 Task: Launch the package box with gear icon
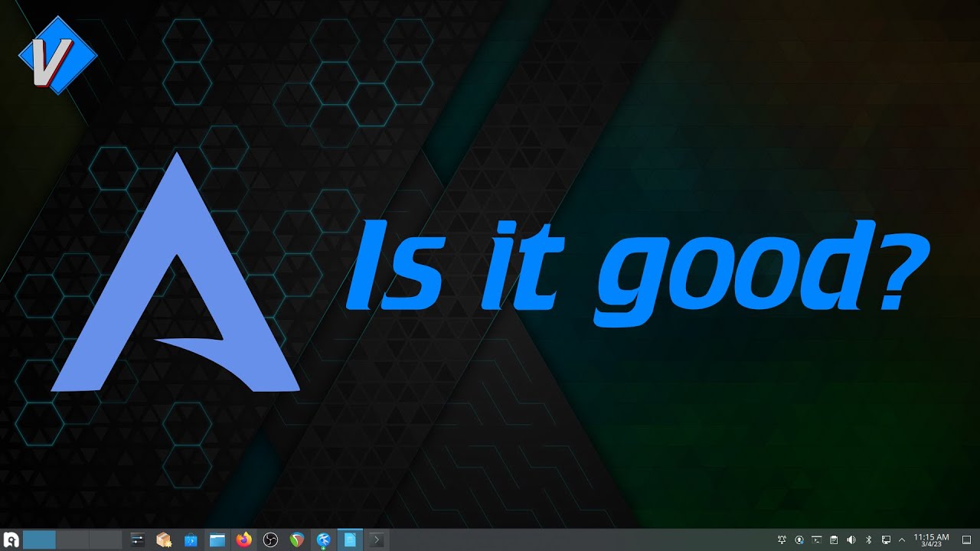pos(164,540)
